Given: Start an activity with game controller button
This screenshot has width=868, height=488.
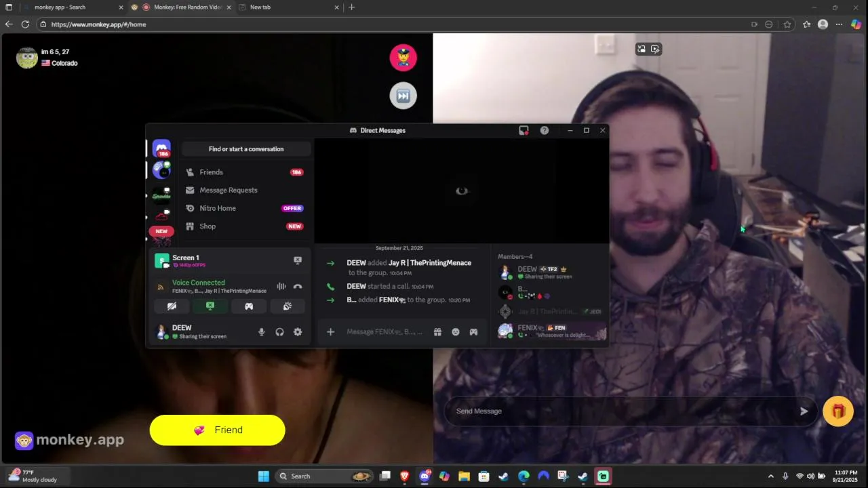Looking at the screenshot, I should 249,306.
